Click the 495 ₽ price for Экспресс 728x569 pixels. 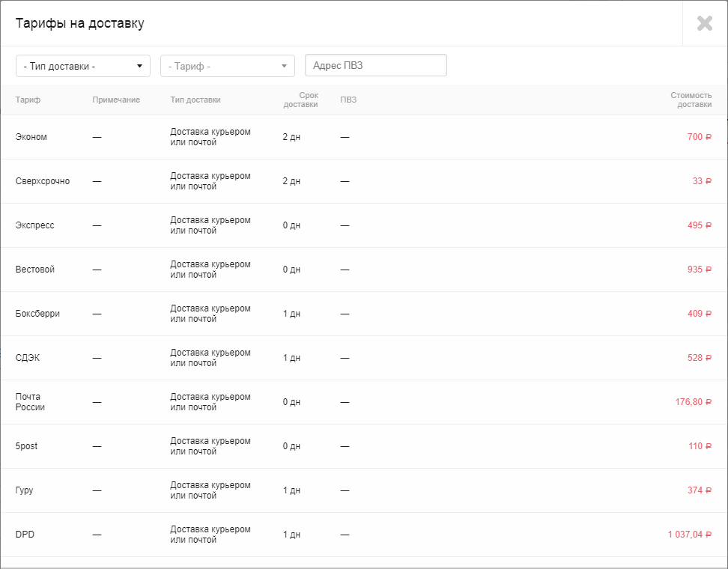(700, 225)
